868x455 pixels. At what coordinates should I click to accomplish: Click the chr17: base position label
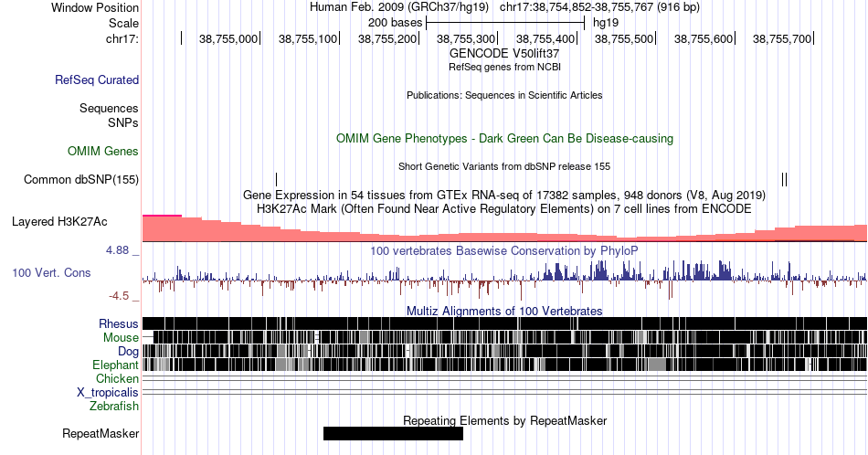click(122, 38)
